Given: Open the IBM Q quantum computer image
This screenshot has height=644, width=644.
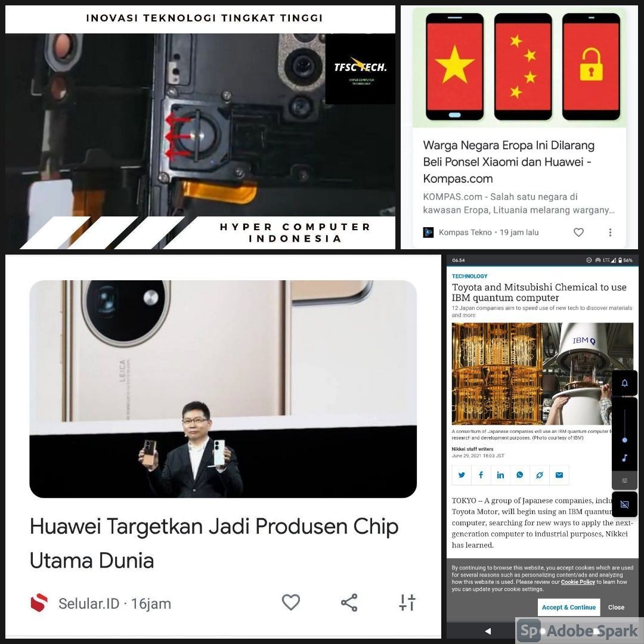Looking at the screenshot, I should pos(542,374).
